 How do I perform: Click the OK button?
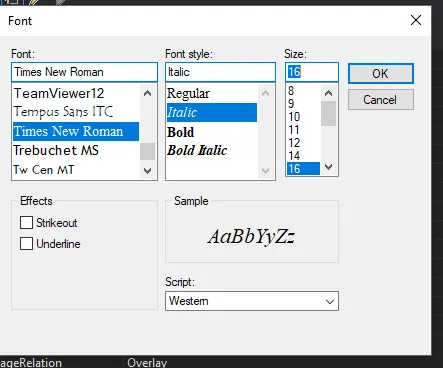(x=381, y=73)
